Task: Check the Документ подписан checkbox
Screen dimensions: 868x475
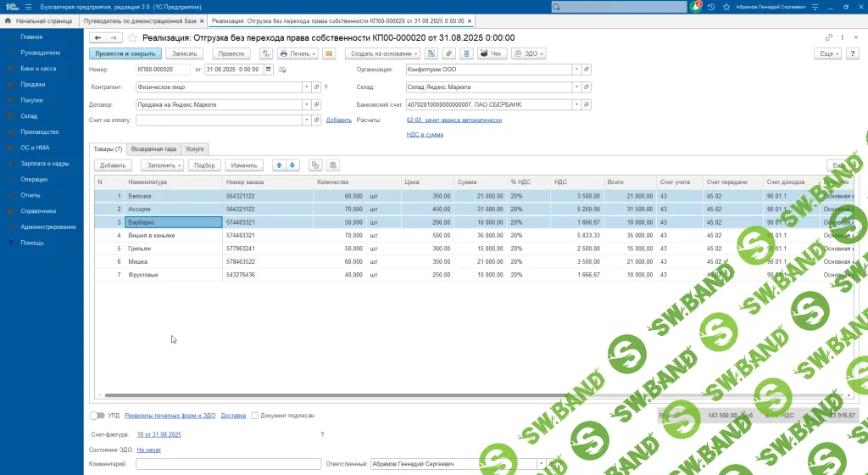Action: point(254,416)
